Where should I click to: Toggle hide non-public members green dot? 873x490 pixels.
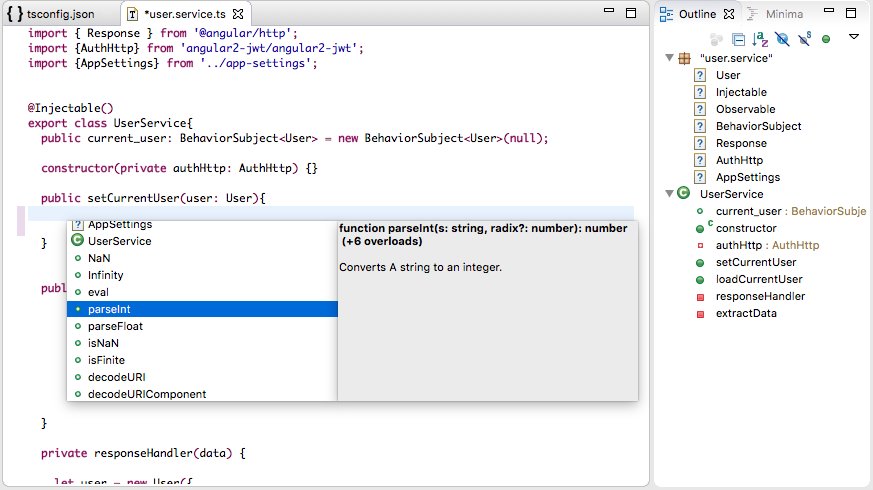coord(826,39)
